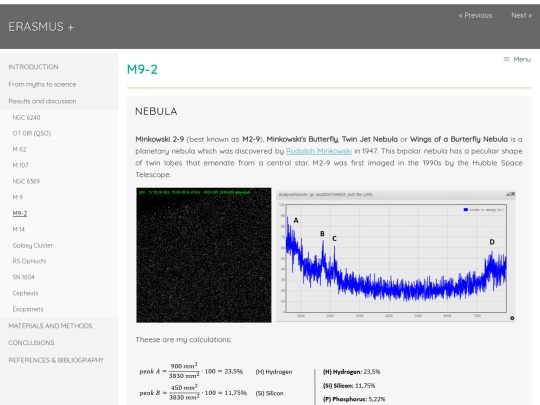Click the NEBULA section heading
The image size is (540, 405).
click(156, 111)
